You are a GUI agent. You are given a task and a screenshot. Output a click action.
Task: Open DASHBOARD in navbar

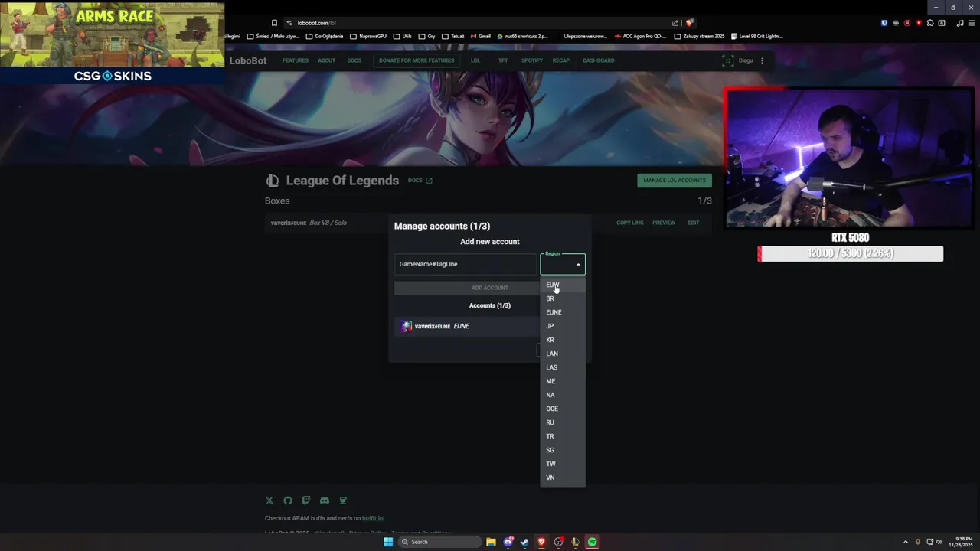point(599,60)
